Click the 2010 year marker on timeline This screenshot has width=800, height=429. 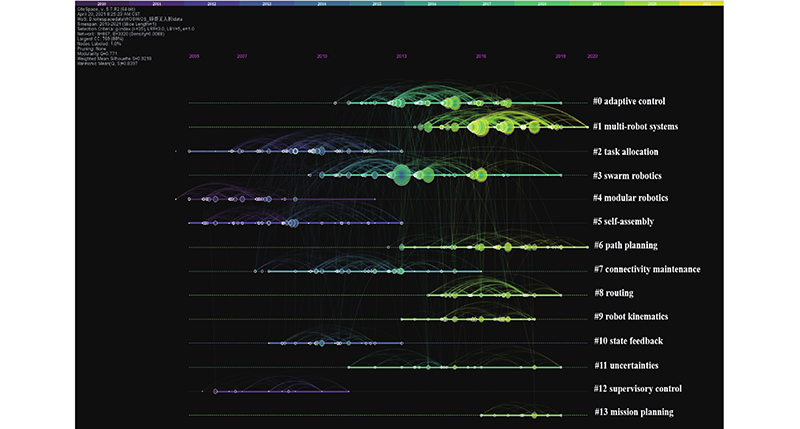tap(322, 57)
